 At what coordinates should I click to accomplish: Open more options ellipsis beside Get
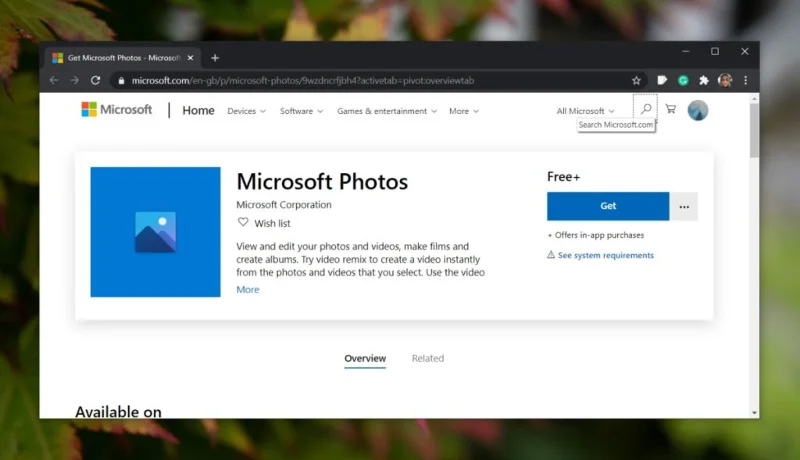click(x=684, y=207)
